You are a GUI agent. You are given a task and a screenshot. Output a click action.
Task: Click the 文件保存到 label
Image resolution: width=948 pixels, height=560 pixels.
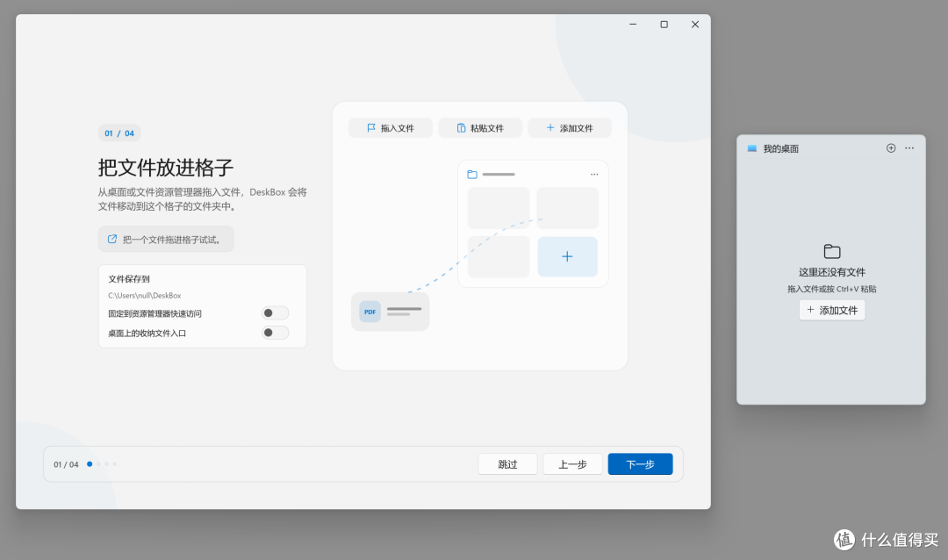pos(129,279)
